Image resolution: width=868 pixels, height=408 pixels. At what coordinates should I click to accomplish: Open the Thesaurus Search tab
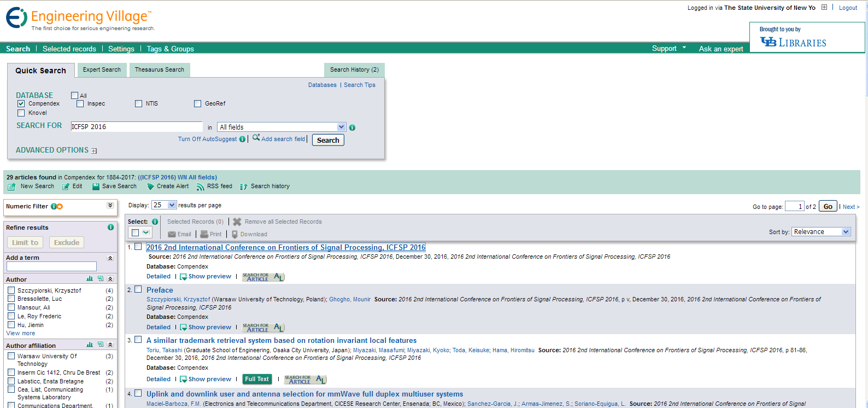(x=160, y=70)
